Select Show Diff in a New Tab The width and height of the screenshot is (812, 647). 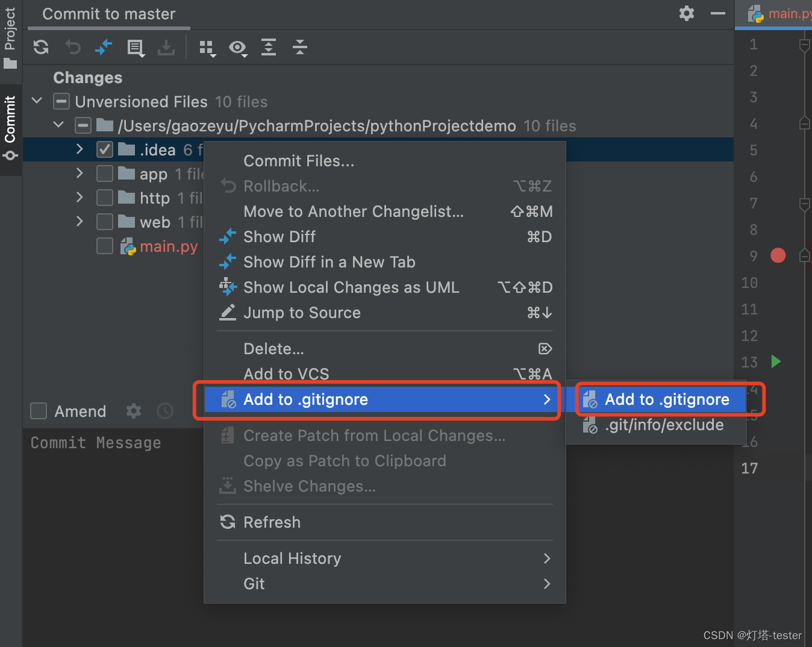385,262
